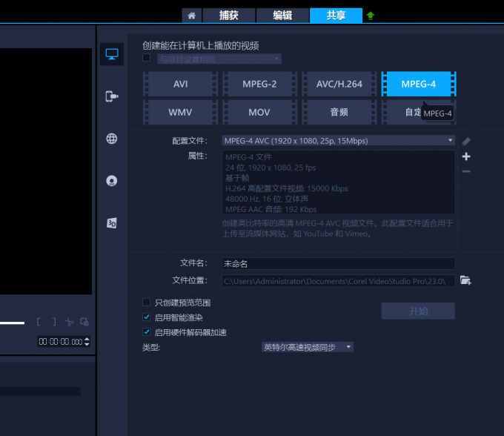This screenshot has width=504, height=436.
Task: Click the 文件位置 path field
Action: click(x=339, y=281)
